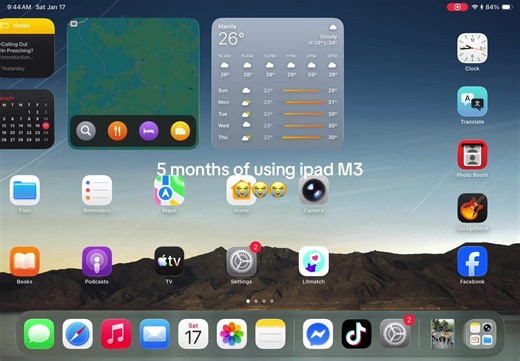Tap the Mon forecast row in weather widget
This screenshot has width=520, height=361.
pos(277,102)
